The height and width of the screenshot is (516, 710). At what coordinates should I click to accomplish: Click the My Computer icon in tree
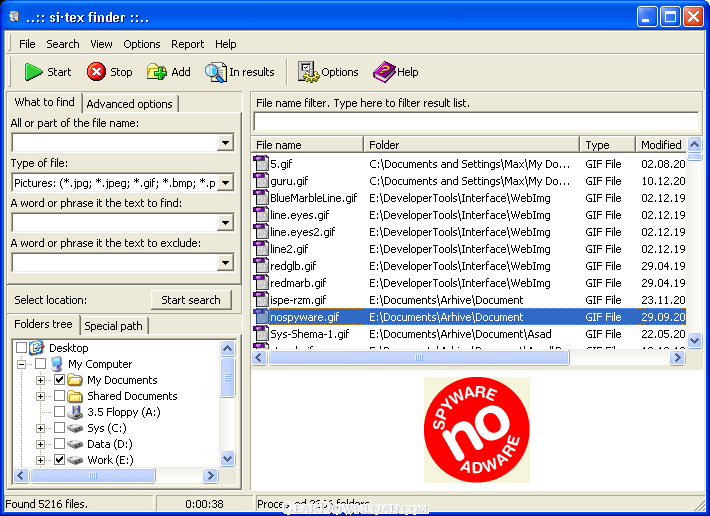click(56, 363)
